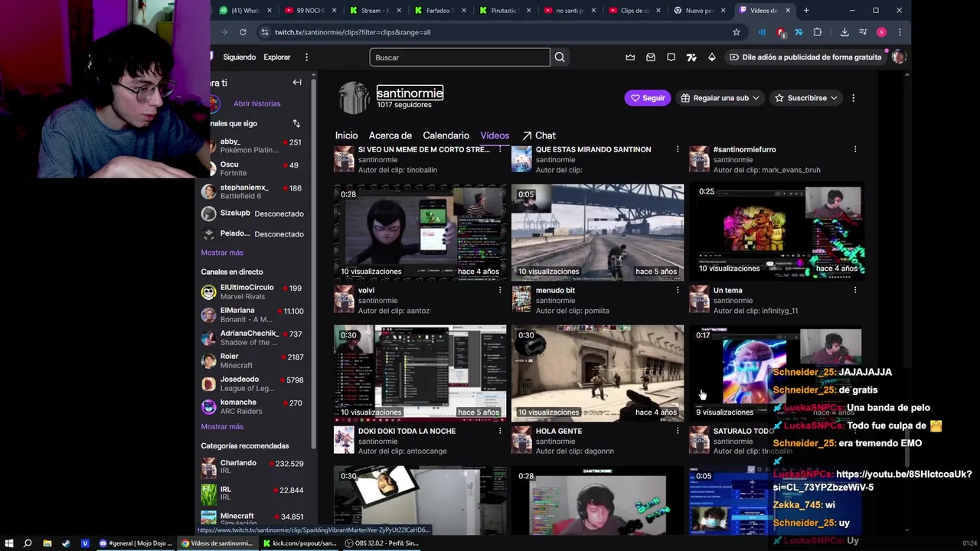Image resolution: width=980 pixels, height=551 pixels.
Task: Open Steam from the taskbar
Action: [x=66, y=543]
